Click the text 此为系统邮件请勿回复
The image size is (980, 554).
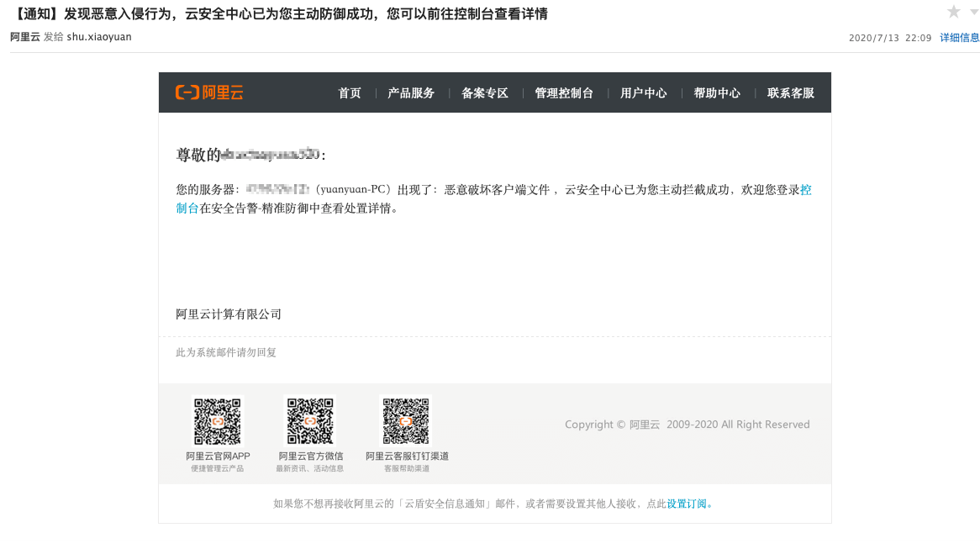click(225, 352)
